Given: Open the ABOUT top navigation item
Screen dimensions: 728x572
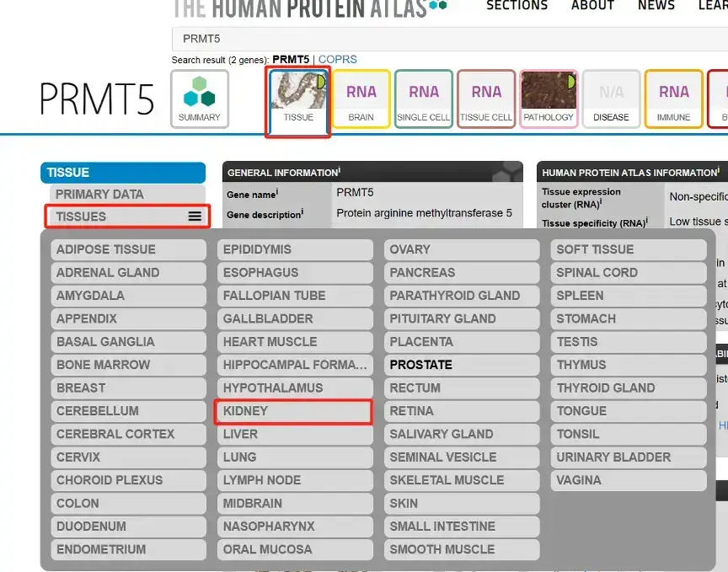Looking at the screenshot, I should click(x=592, y=6).
